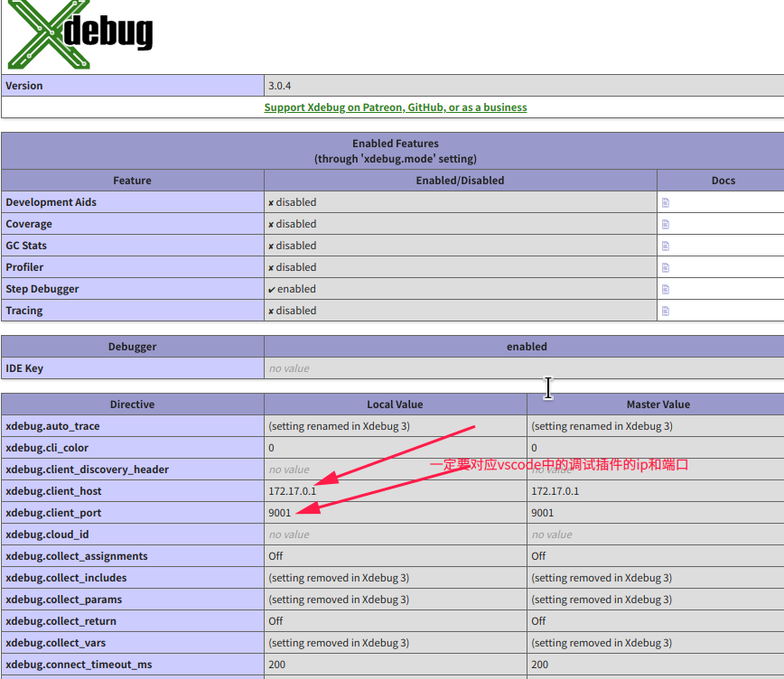Click the xdebug.client_host master value
The width and height of the screenshot is (784, 679).
tap(555, 491)
